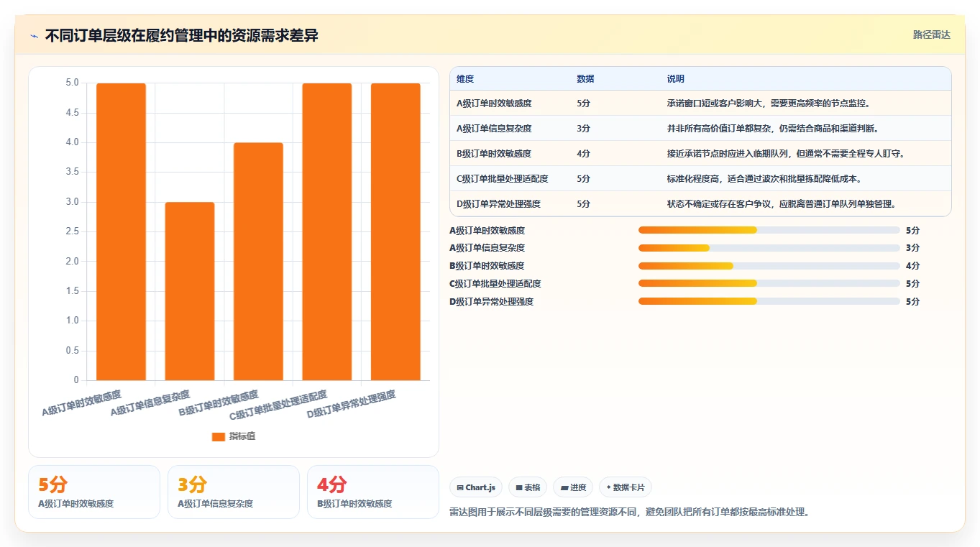Click the D级订单异常处理强度 progress bar
Viewport: 980px width, 547px height.
tap(769, 301)
